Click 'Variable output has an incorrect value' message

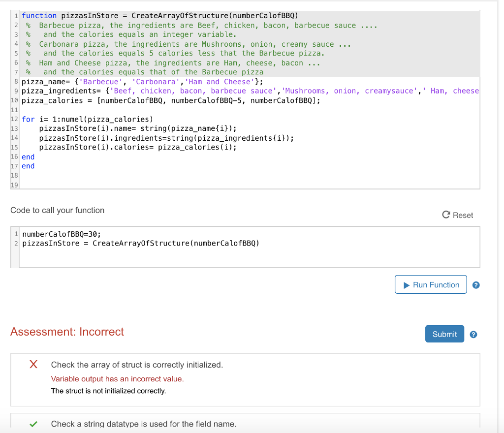point(117,379)
